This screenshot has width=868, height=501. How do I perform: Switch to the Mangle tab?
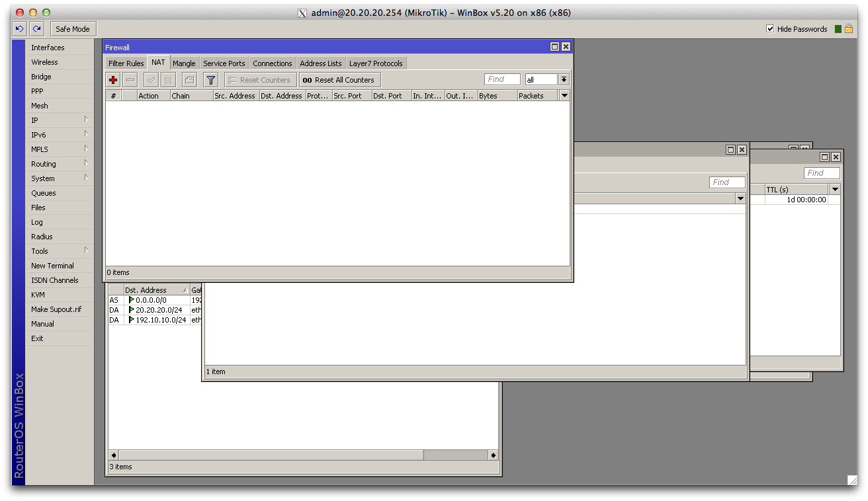tap(184, 63)
